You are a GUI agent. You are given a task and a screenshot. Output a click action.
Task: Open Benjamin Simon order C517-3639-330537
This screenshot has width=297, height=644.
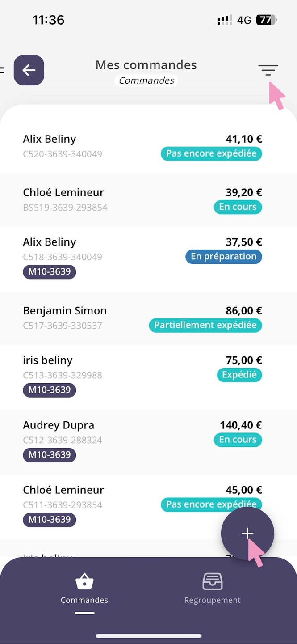89,318
